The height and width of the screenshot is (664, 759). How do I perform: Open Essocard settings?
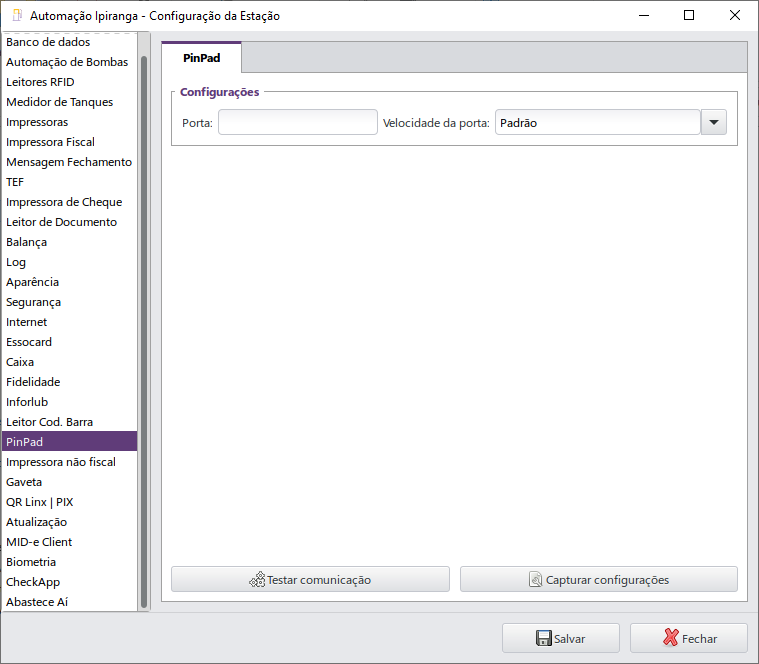(70, 342)
